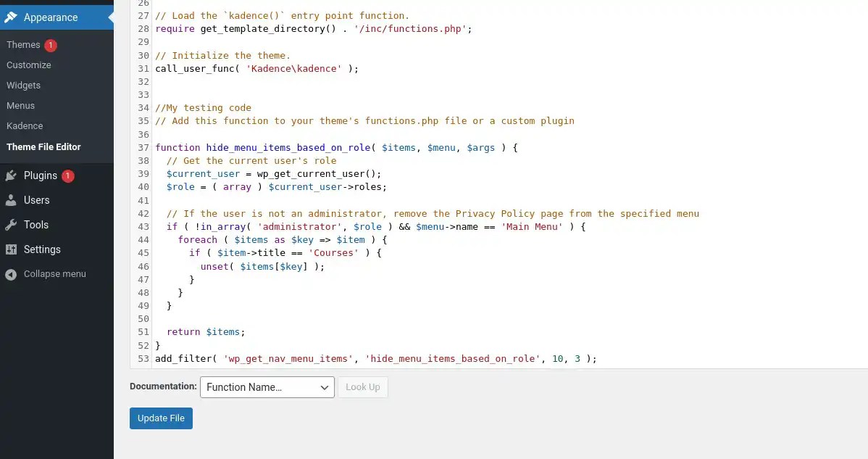
Task: Click the Plugins plug icon
Action: (12, 175)
